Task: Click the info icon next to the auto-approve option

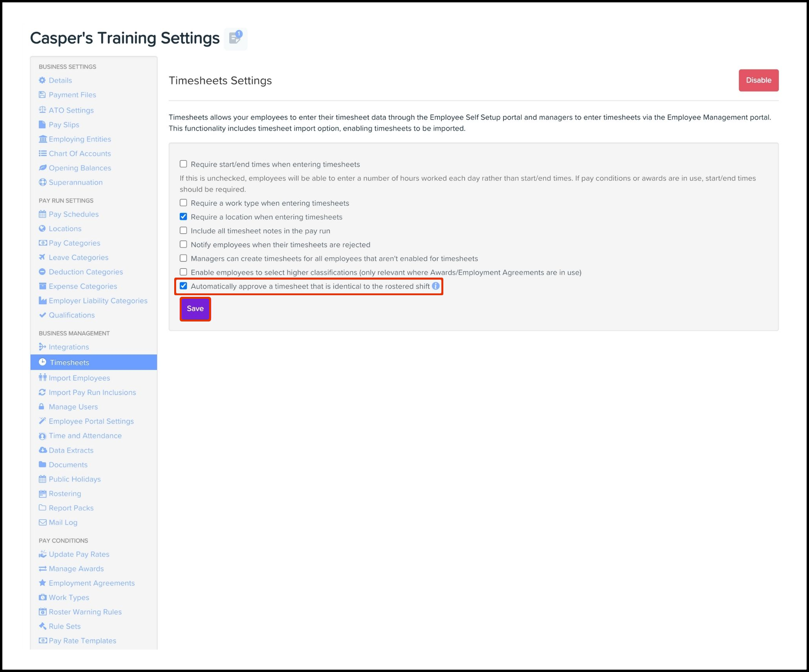Action: click(435, 286)
